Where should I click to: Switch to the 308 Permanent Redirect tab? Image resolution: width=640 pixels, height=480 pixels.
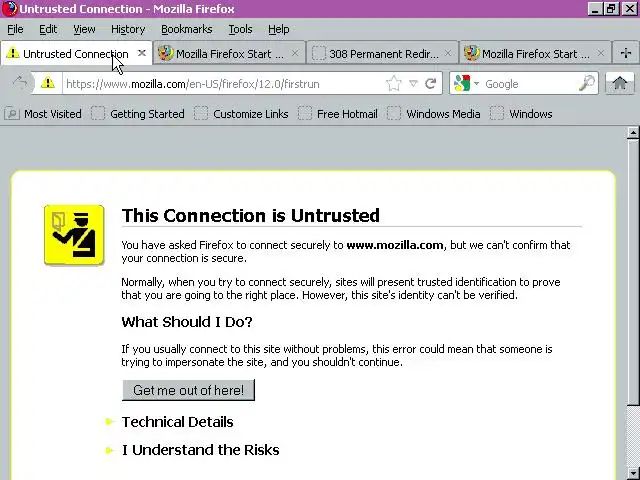382,53
